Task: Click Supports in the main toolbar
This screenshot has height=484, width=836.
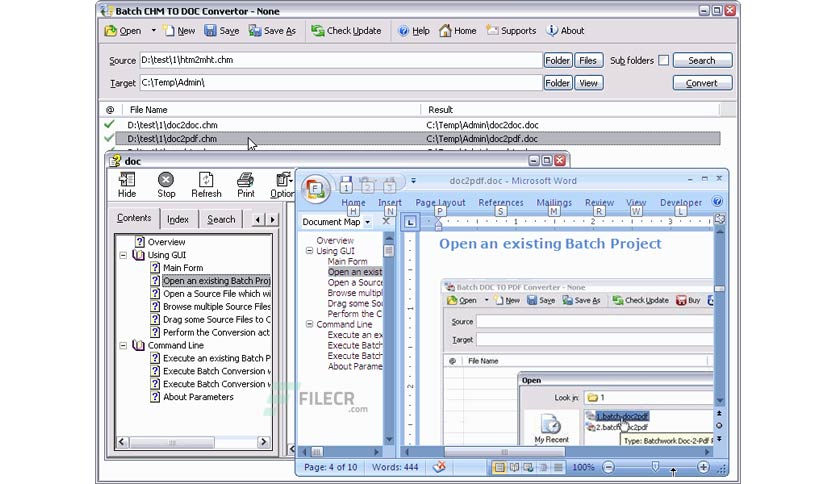Action: pos(511,31)
